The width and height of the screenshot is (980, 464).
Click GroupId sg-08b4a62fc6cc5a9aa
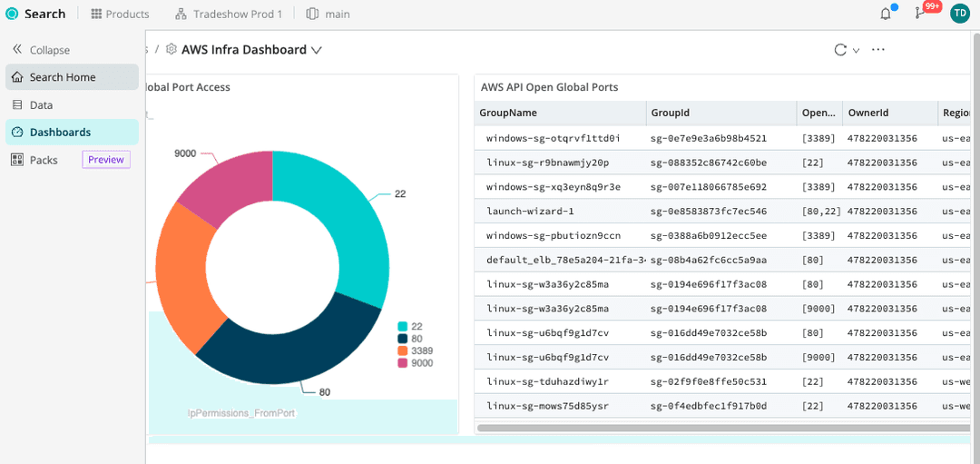coord(709,260)
